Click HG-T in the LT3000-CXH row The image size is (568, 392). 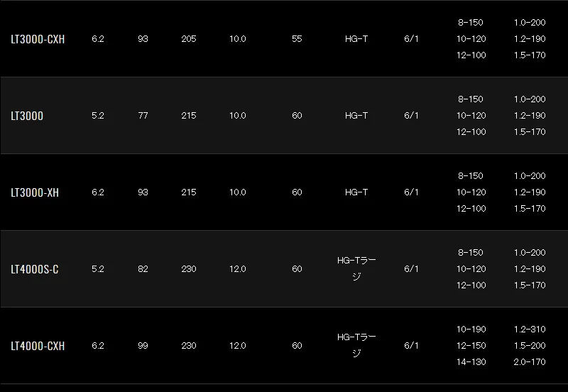coord(356,39)
